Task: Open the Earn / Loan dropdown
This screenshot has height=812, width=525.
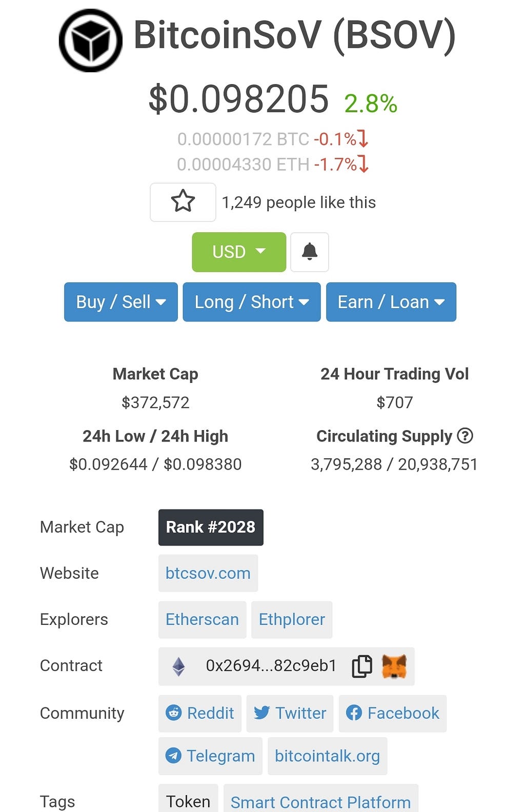Action: tap(391, 302)
